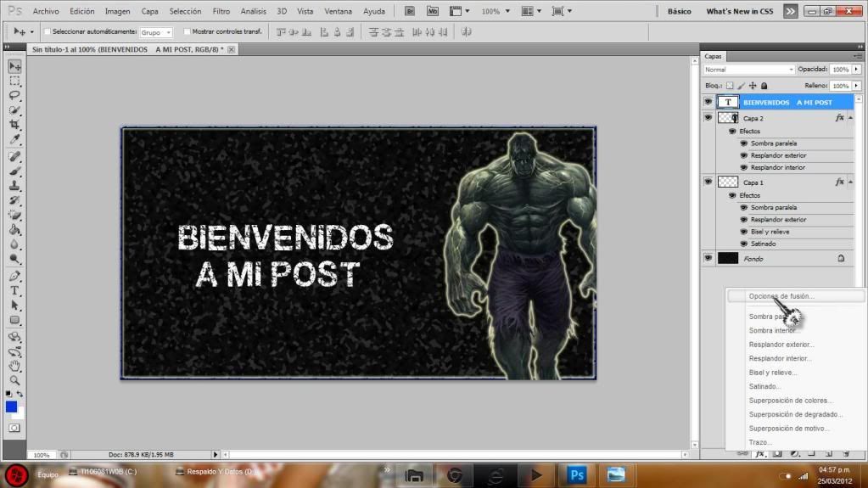The image size is (868, 488).
Task: Launch Adobe Bridge from the top bar
Action: click(410, 11)
